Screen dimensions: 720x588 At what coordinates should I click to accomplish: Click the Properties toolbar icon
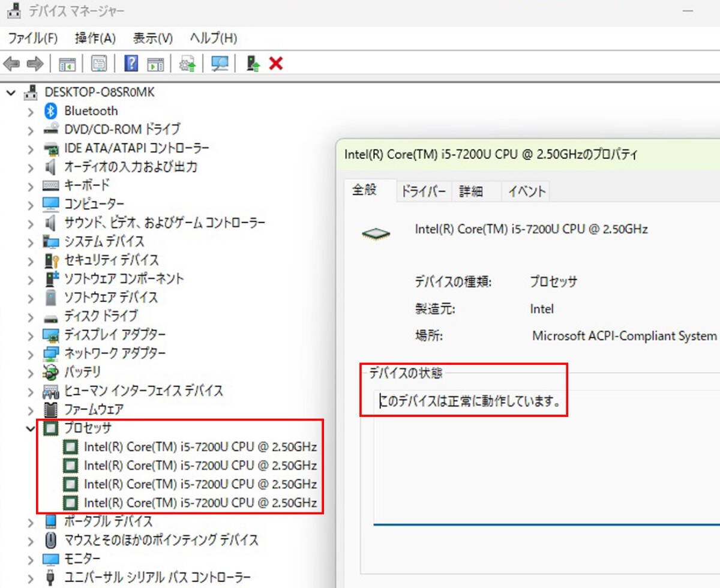(98, 64)
